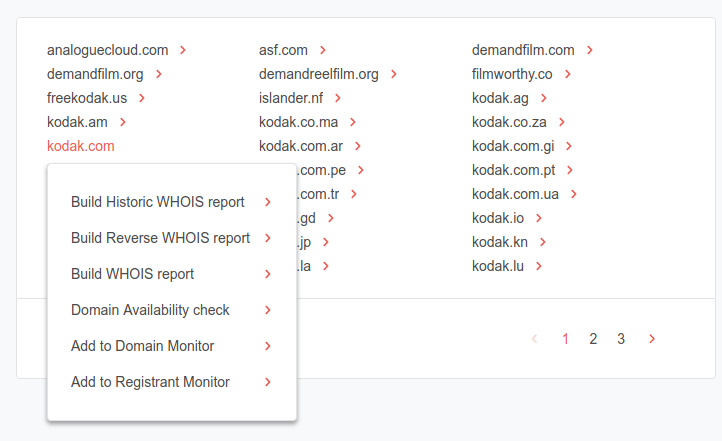Click chevron icon beside filmworthy.co
The height and width of the screenshot is (441, 722).
click(568, 74)
